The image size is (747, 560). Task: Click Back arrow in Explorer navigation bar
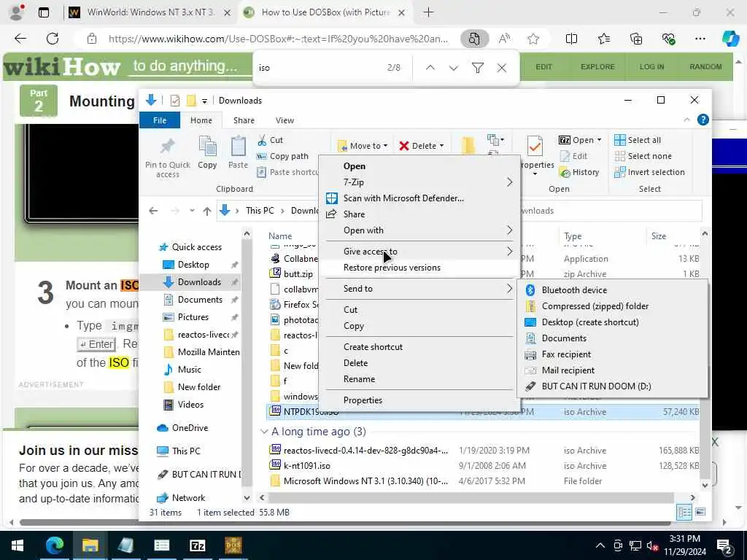[153, 211]
